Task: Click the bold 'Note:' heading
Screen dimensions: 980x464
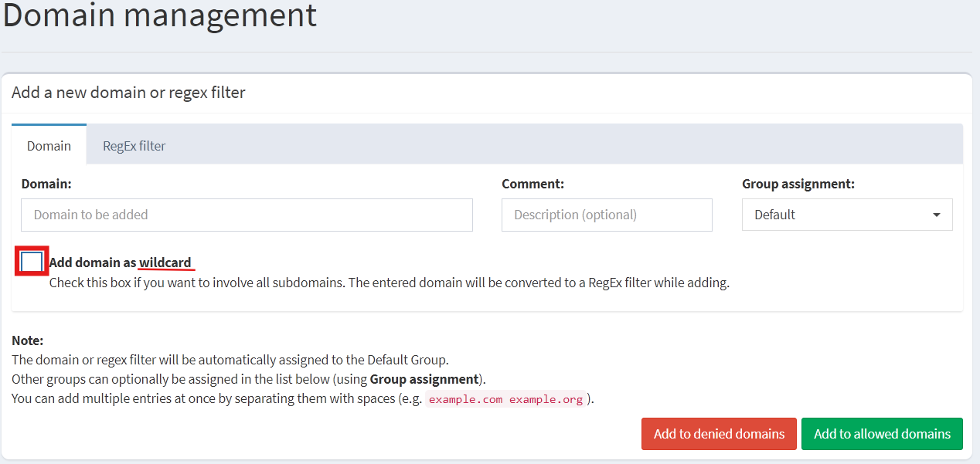Action: point(28,340)
